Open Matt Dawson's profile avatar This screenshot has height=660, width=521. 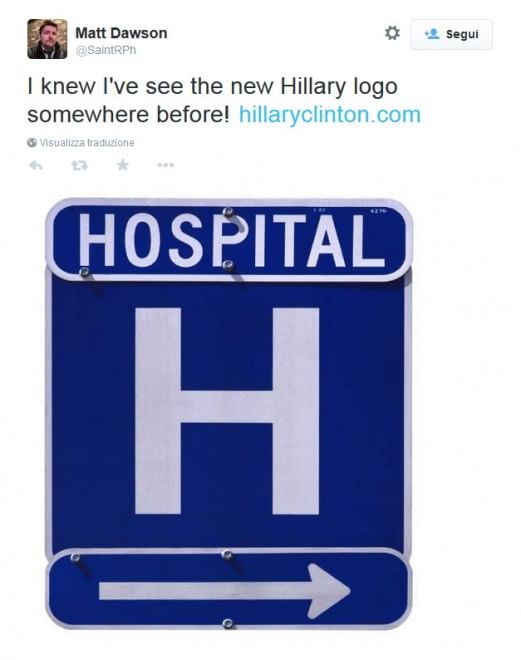pyautogui.click(x=47, y=39)
